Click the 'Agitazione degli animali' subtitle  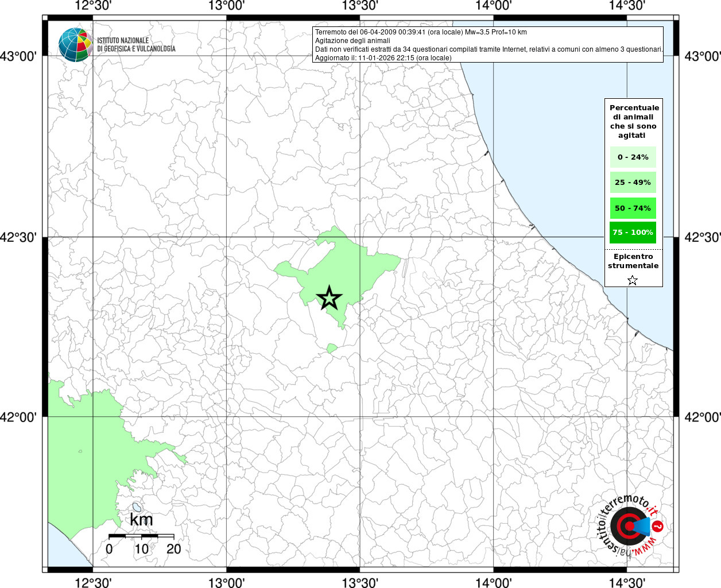(352, 41)
